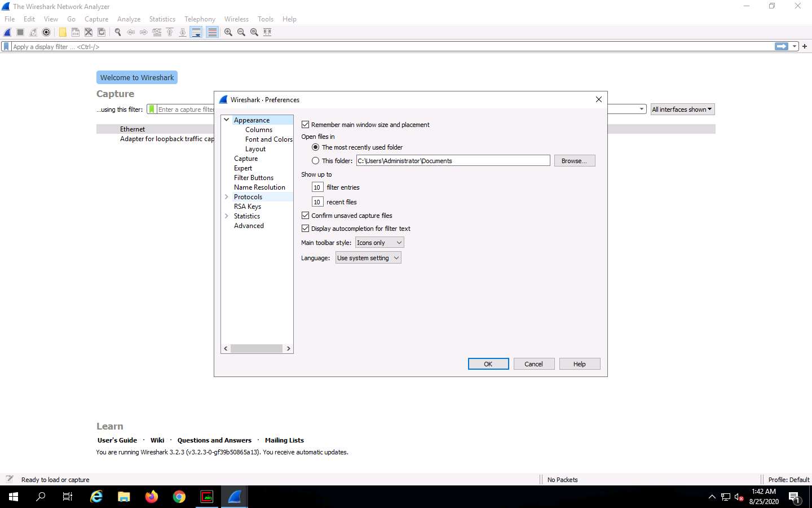The image size is (812, 508).
Task: Jump to last packet icon
Action: [x=183, y=32]
